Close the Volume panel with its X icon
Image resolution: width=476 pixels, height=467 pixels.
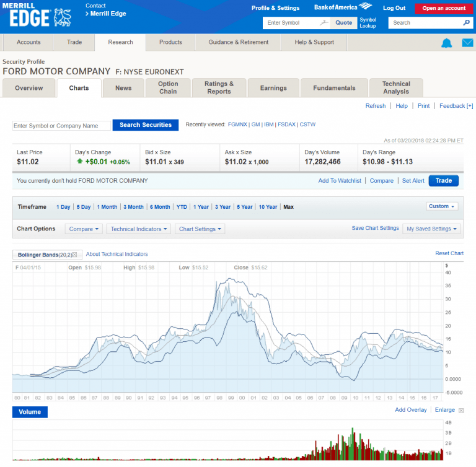coord(461,411)
